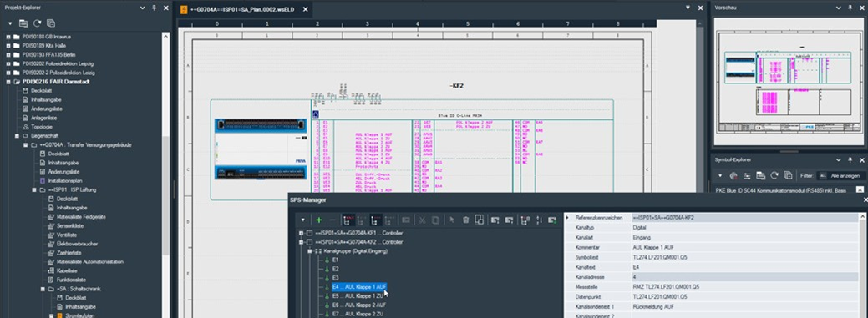The image size is (868, 318).
Task: Open Vorschau panel options chevron
Action: pyautogui.click(x=839, y=8)
